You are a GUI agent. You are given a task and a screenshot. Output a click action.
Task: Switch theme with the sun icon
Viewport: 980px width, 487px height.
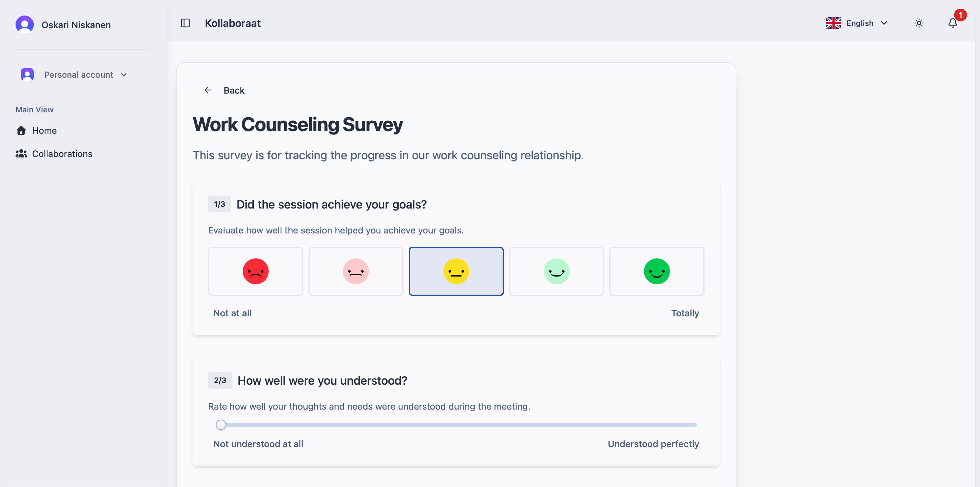click(x=918, y=23)
